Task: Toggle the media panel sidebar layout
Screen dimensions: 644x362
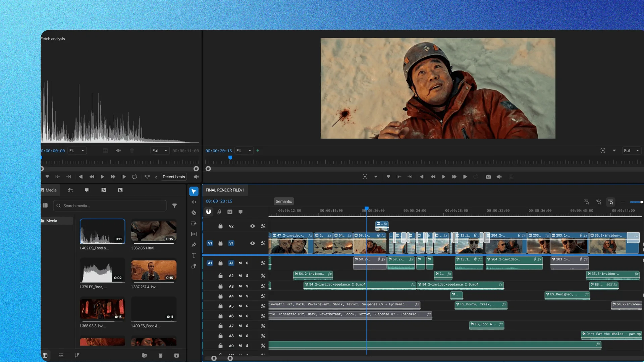Action: click(45, 205)
